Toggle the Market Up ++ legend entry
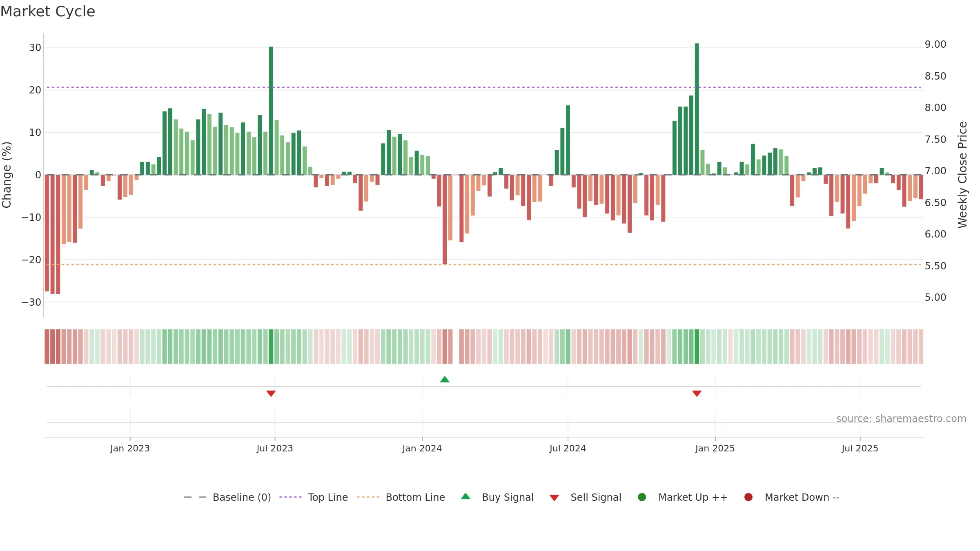Screen dimensions: 980x551 pos(683,497)
